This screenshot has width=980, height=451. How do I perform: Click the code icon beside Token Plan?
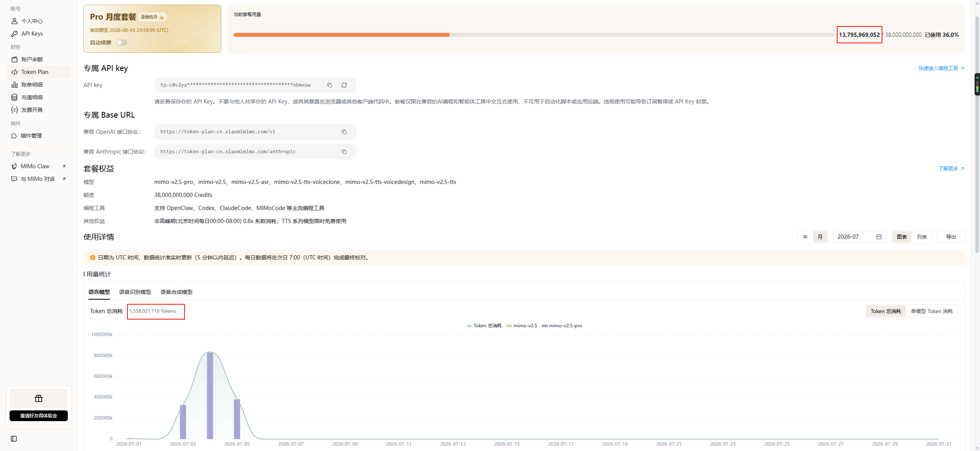click(15, 72)
